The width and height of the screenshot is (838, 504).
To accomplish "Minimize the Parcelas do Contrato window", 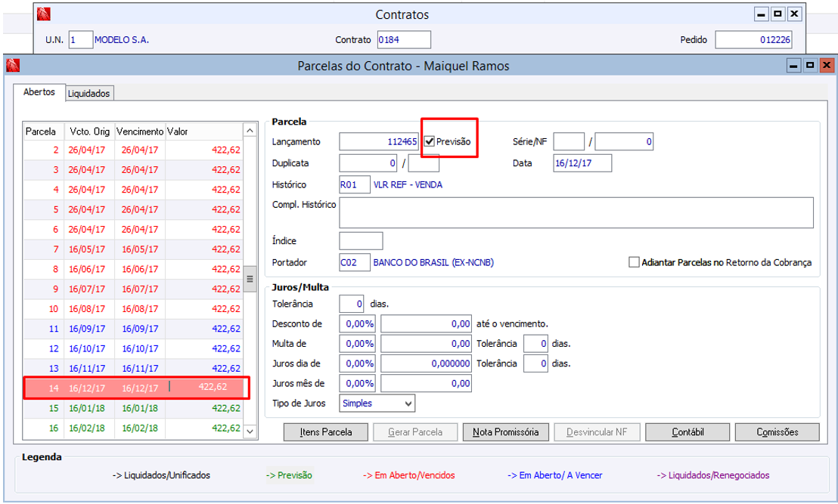I will [x=795, y=66].
